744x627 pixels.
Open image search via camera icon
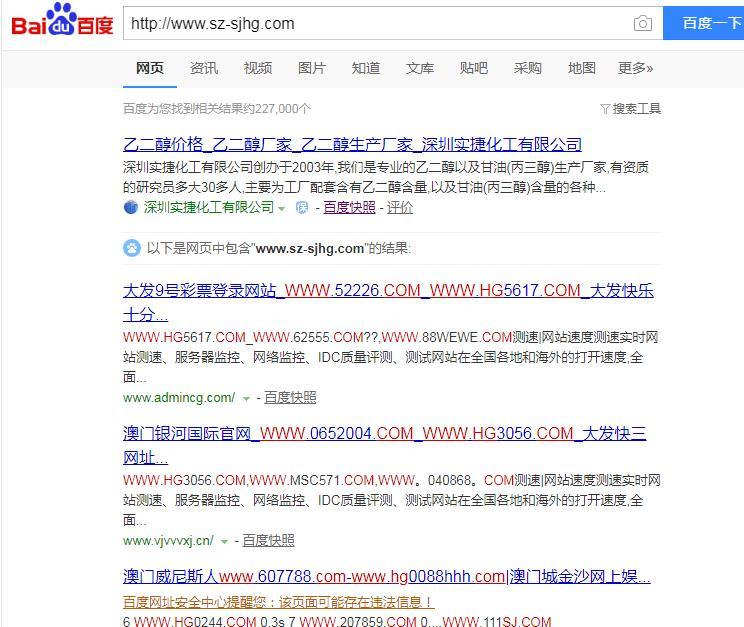[642, 23]
